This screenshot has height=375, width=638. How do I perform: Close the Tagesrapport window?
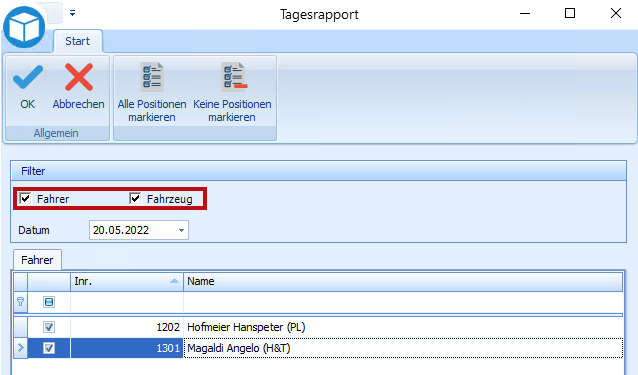coord(616,13)
